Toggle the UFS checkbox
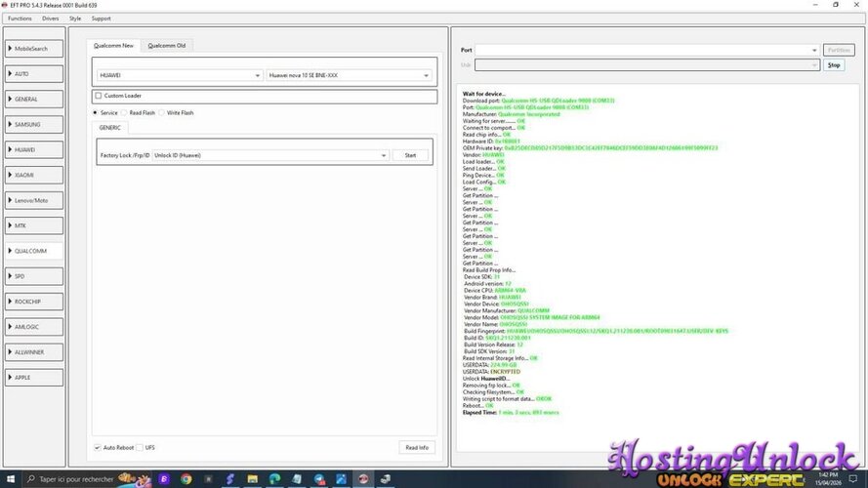The height and width of the screenshot is (488, 868). [x=140, y=448]
